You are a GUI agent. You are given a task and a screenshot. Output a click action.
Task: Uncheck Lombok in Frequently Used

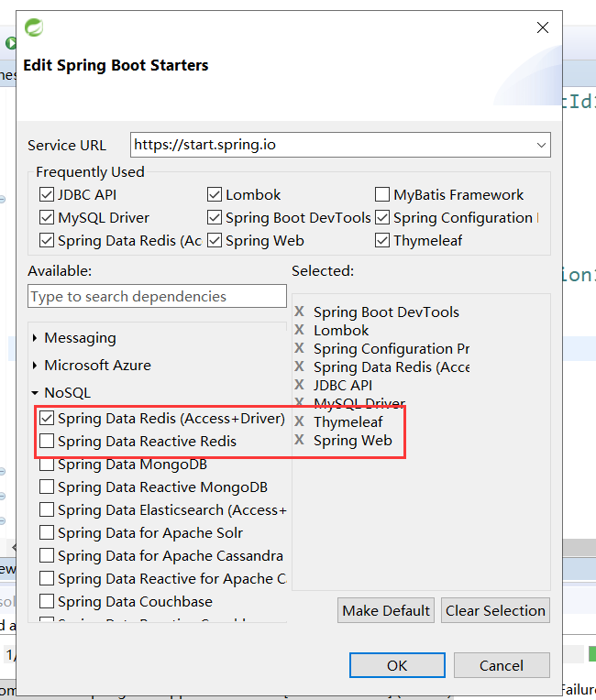pyautogui.click(x=215, y=194)
